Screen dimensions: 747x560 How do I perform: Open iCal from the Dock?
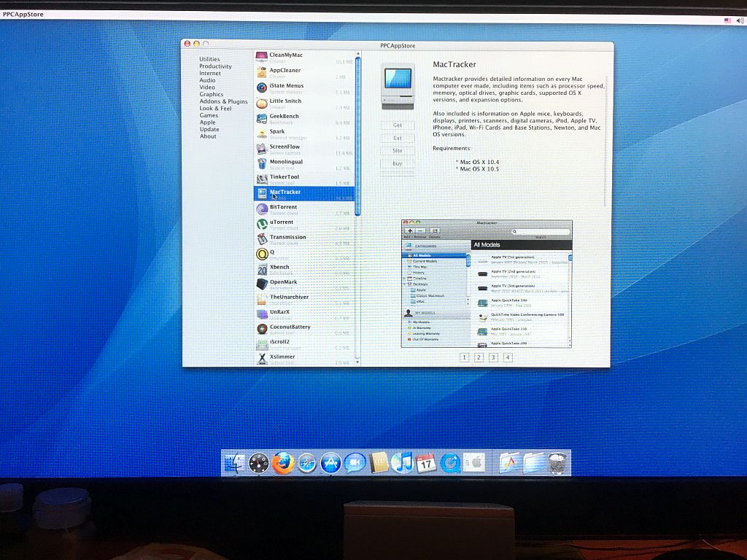pos(426,463)
